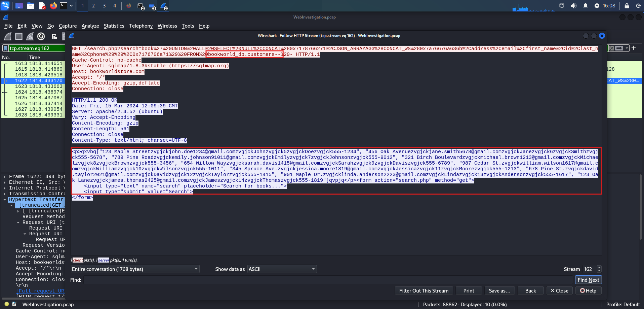Click the Time column header
644x309 pixels.
(34, 58)
